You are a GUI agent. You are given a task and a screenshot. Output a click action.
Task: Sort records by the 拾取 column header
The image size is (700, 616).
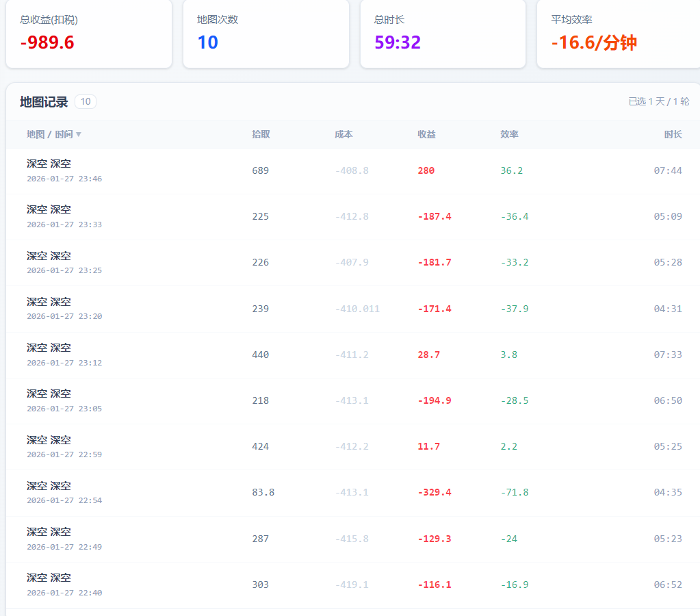(x=261, y=134)
